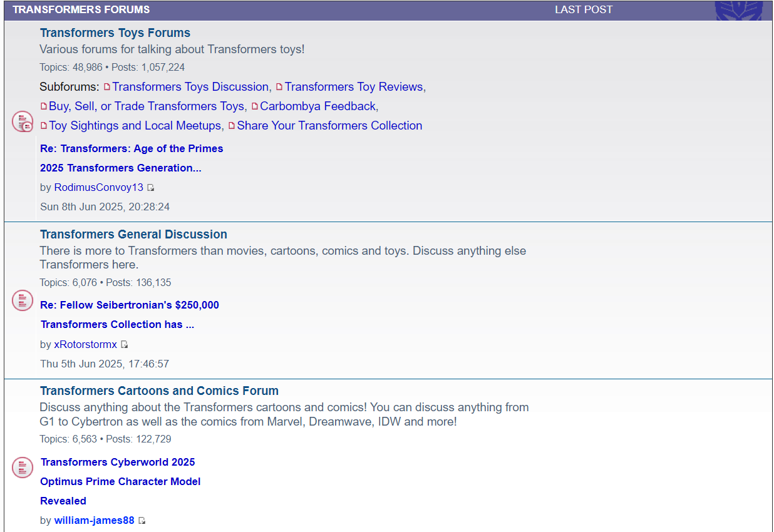This screenshot has height=532, width=774.
Task: Click subforum icon before Transformers Toys Discussion
Action: pos(107,87)
